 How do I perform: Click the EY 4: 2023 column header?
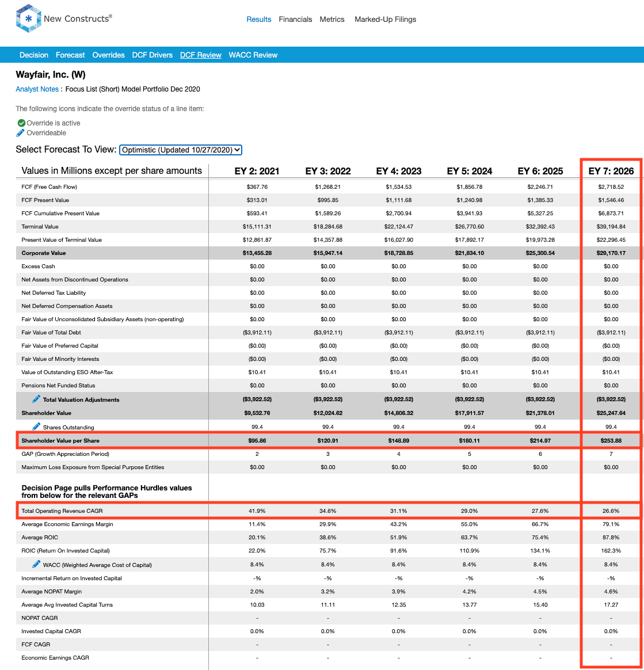point(399,171)
